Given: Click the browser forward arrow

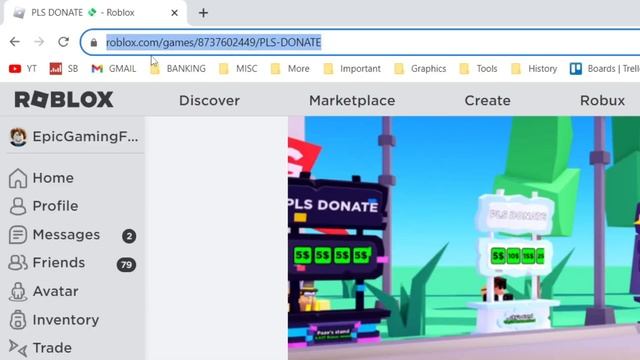Looking at the screenshot, I should coord(39,42).
